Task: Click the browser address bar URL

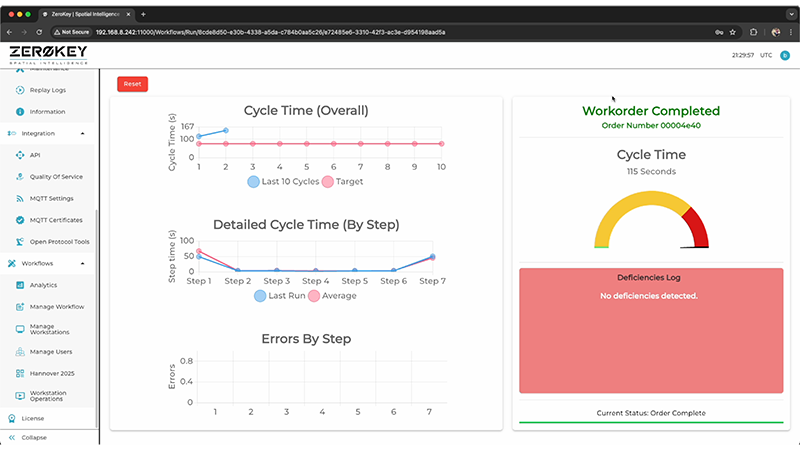Action: tap(270, 32)
